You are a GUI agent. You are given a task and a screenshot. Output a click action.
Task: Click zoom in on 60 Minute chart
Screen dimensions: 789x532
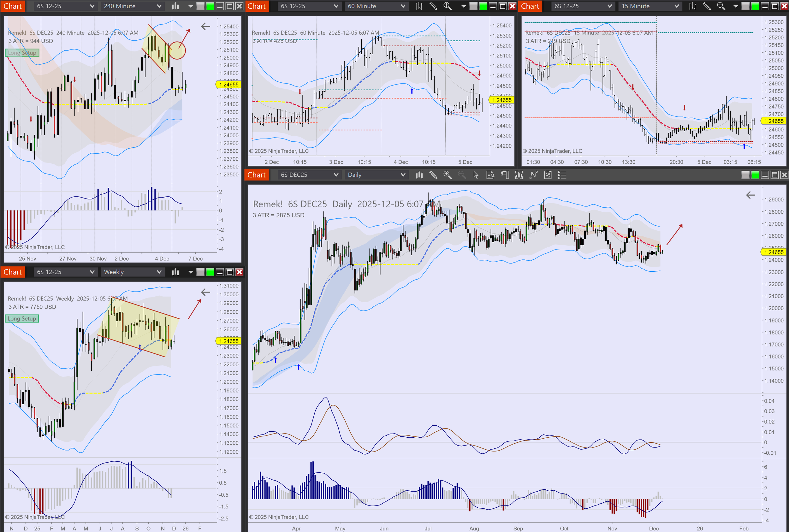point(447,6)
